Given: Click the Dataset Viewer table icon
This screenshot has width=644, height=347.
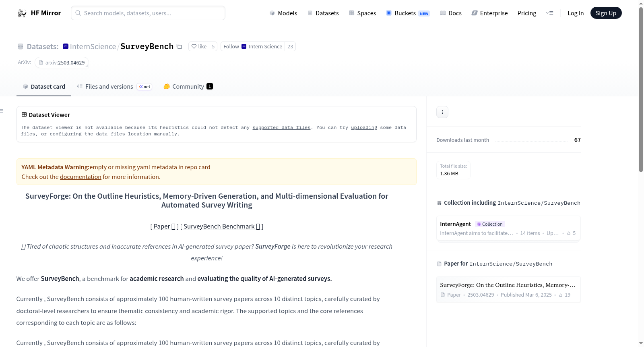Looking at the screenshot, I should click(x=24, y=115).
